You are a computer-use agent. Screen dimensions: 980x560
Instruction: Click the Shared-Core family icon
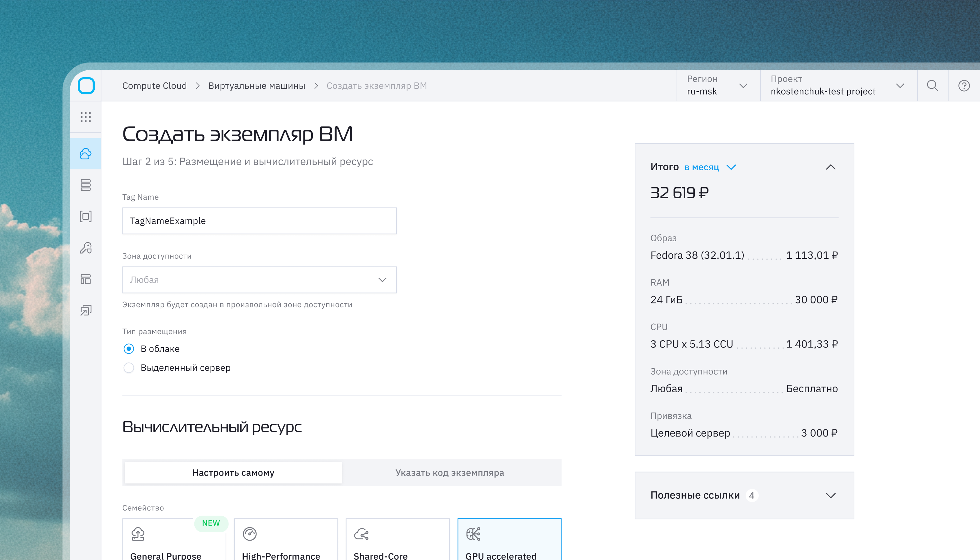coord(362,534)
